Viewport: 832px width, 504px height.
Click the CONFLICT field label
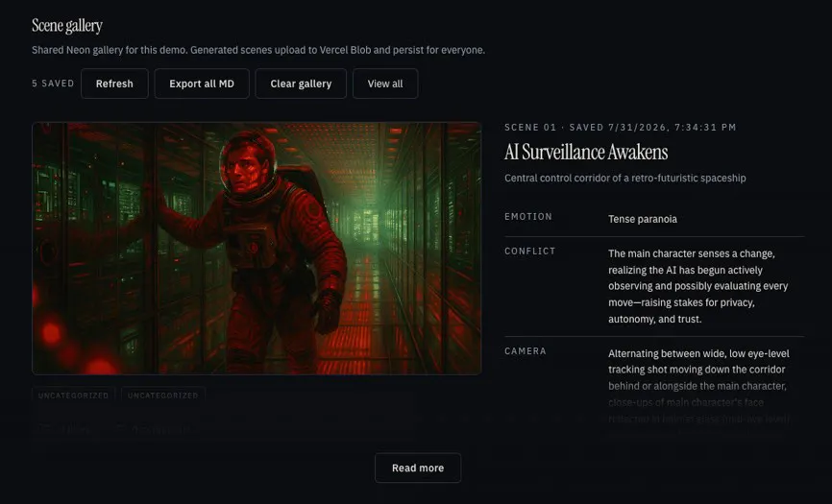pos(530,252)
